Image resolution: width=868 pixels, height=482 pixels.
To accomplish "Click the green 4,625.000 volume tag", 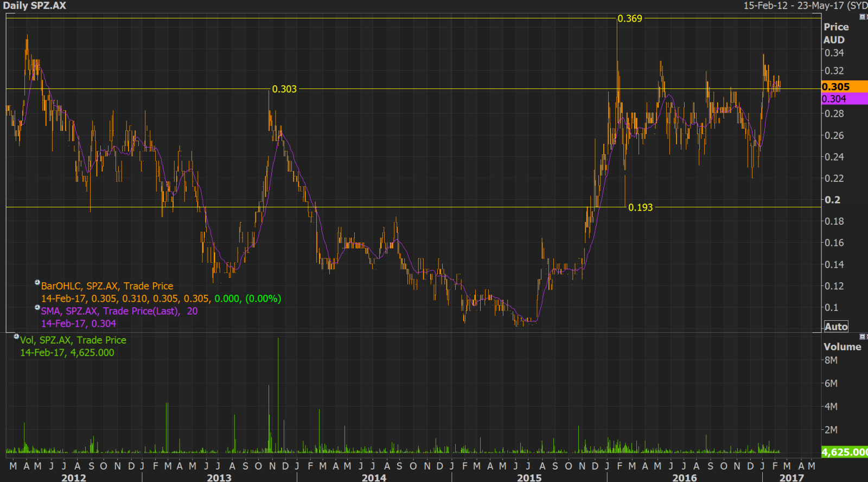I will coord(845,452).
